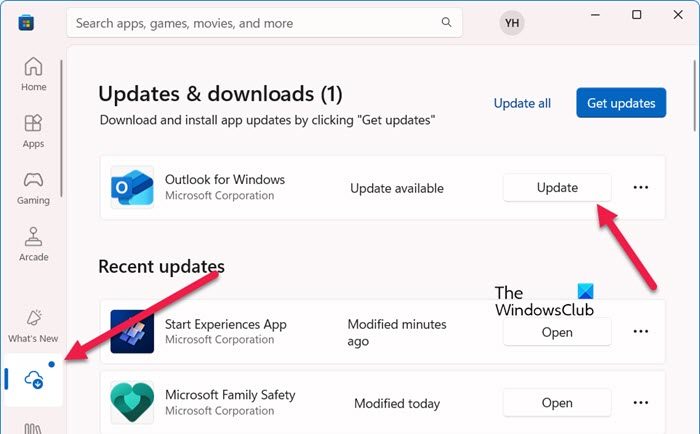
Task: Click the search magnifier icon
Action: coord(446,22)
